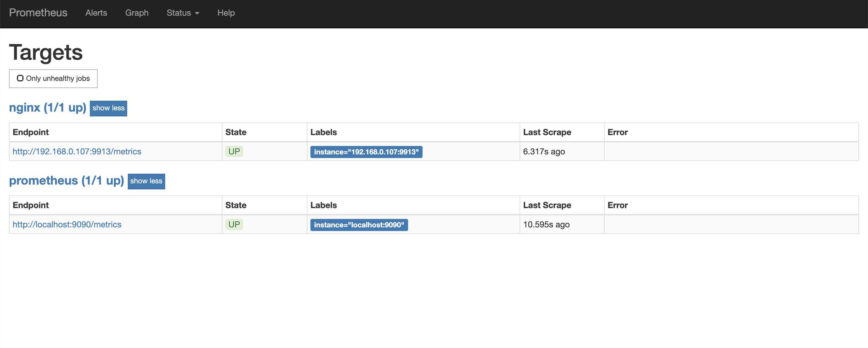Toggle the Only unhealthy jobs checkbox
868x348 pixels.
(x=20, y=78)
